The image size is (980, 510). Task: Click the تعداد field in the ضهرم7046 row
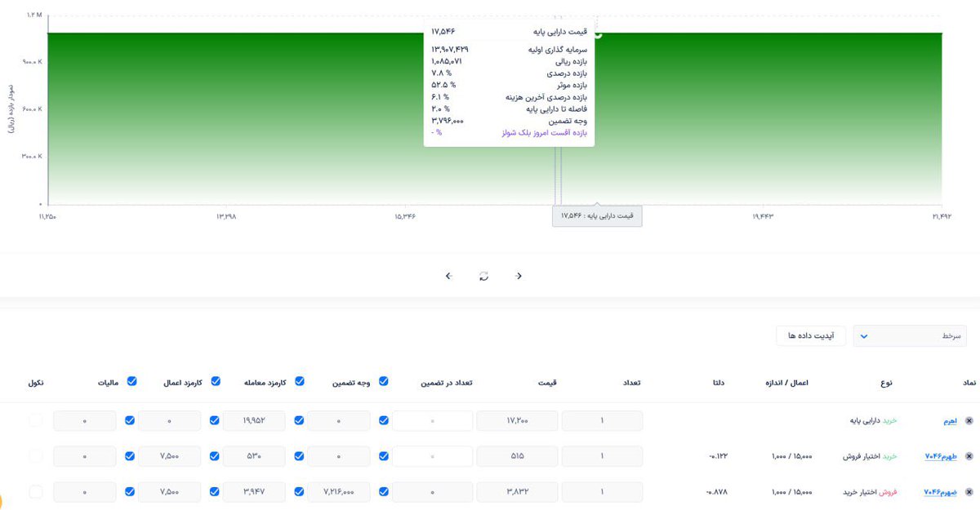click(602, 492)
